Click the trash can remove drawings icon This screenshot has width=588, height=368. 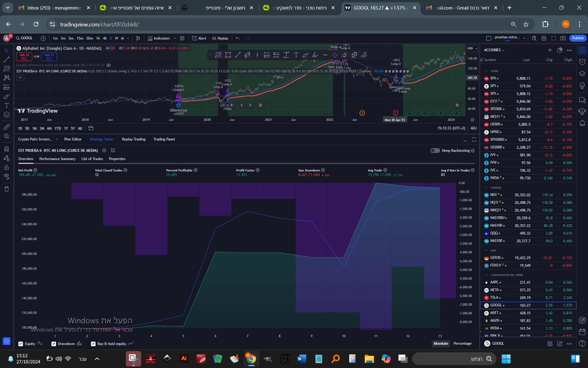(6, 189)
